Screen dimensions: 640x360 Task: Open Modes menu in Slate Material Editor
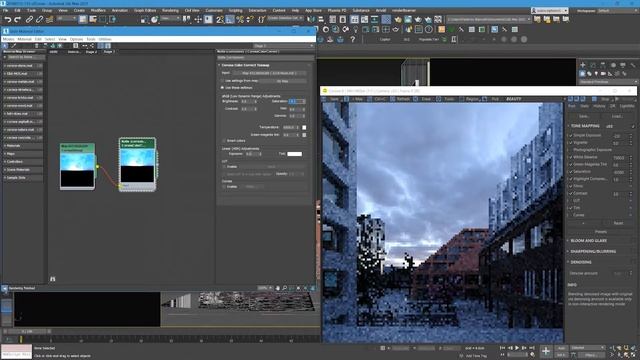(x=8, y=39)
